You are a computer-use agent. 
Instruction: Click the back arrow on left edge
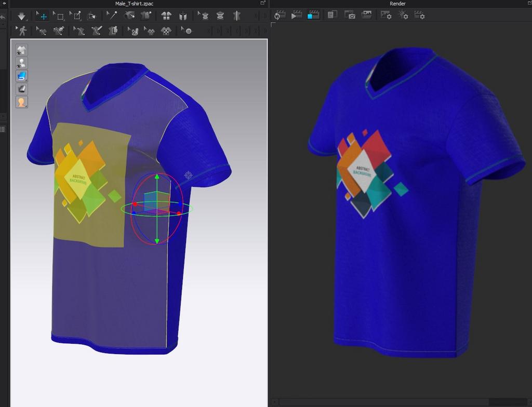click(4, 4)
